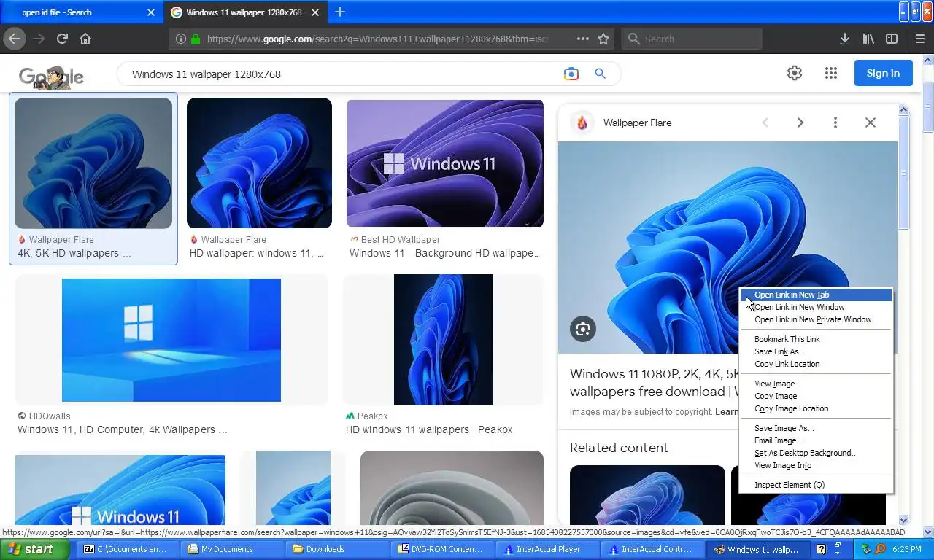Viewport: 934px width, 560px height.
Task: Select Inspect Element (Q)
Action: coord(816,485)
